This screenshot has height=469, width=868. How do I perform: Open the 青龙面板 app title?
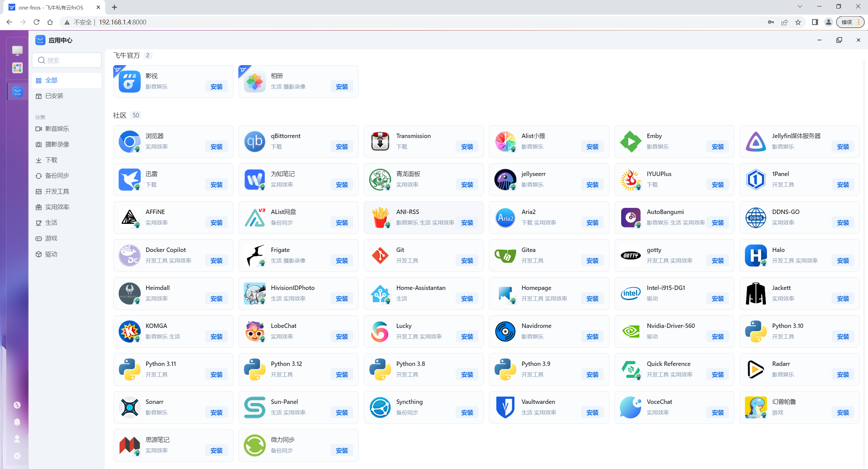pyautogui.click(x=408, y=174)
